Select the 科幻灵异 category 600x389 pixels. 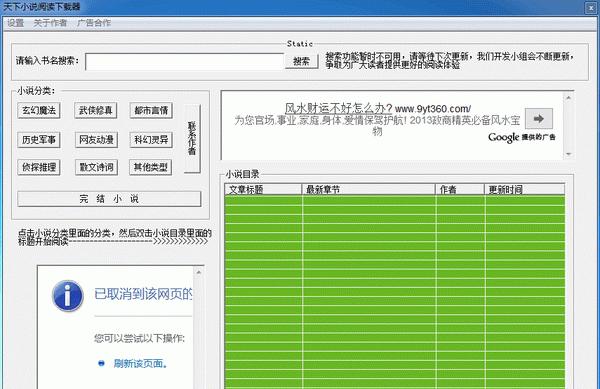(151, 140)
